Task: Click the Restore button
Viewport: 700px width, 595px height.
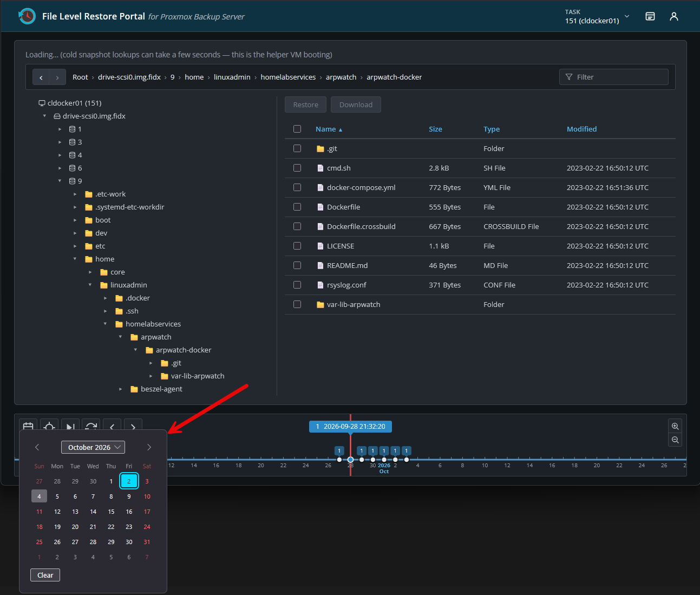Action: pyautogui.click(x=305, y=104)
